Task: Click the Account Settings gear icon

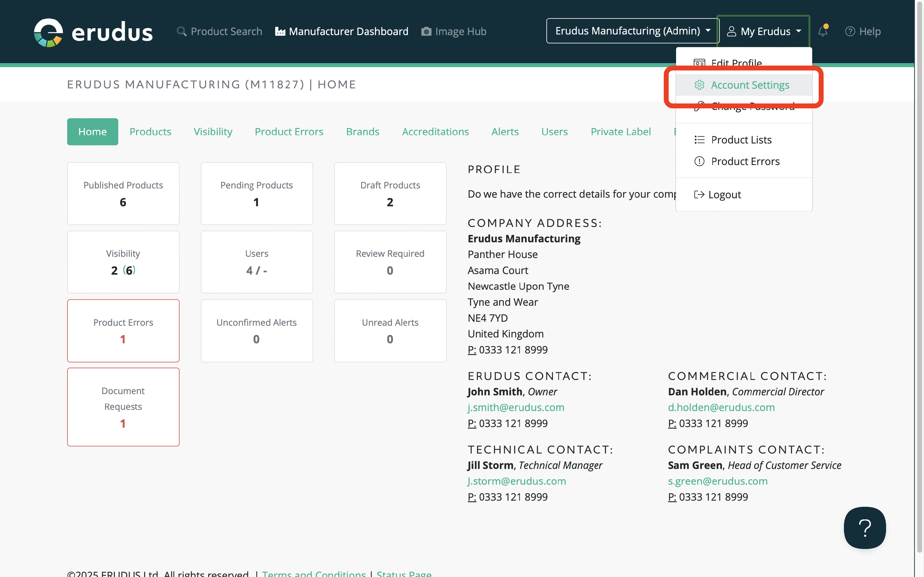Action: pos(699,85)
